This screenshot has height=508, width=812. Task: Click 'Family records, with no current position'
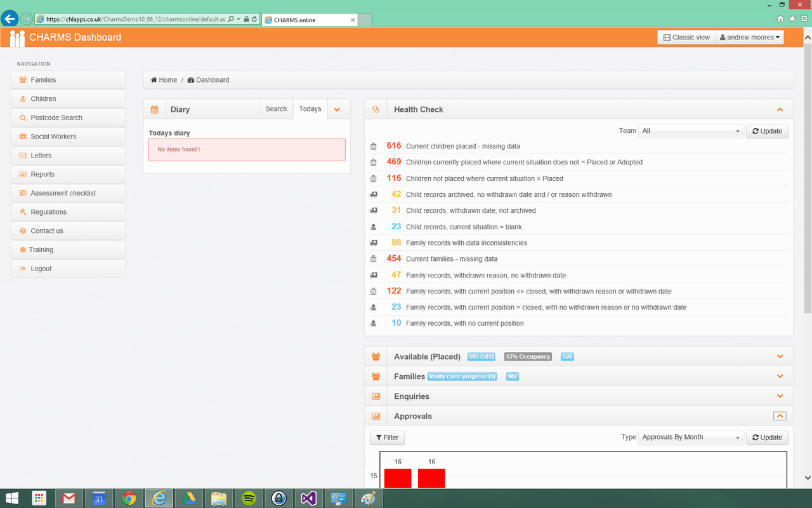click(x=465, y=323)
